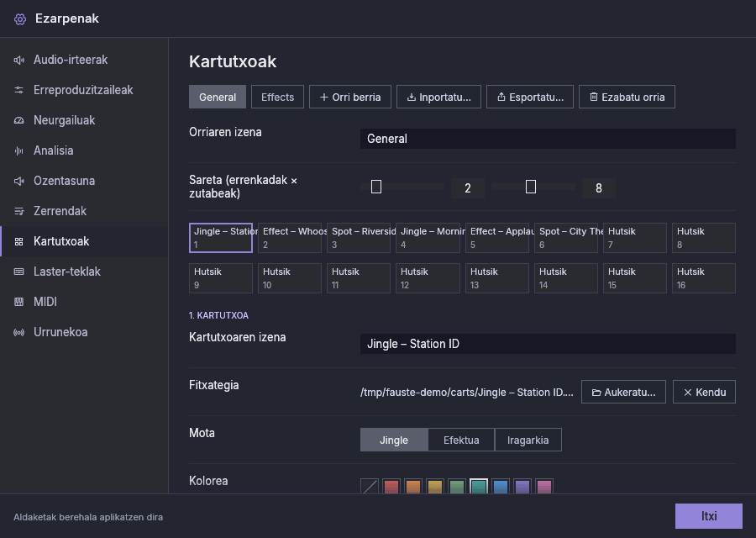Pick the orange color swatch
Screen dimensions: 756x538
[413, 486]
